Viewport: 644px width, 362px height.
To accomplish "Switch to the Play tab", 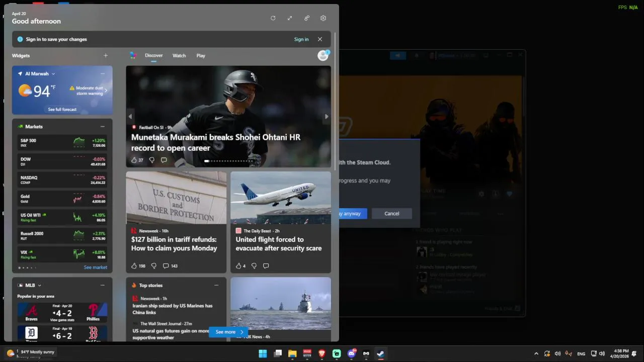I will (201, 55).
